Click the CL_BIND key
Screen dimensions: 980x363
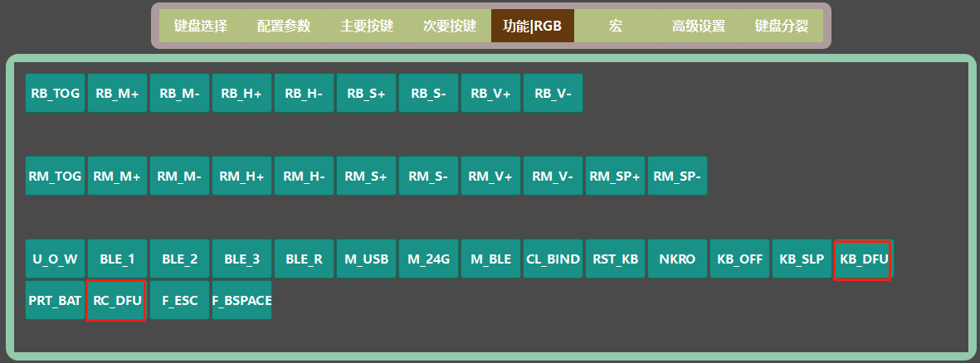[x=553, y=259]
